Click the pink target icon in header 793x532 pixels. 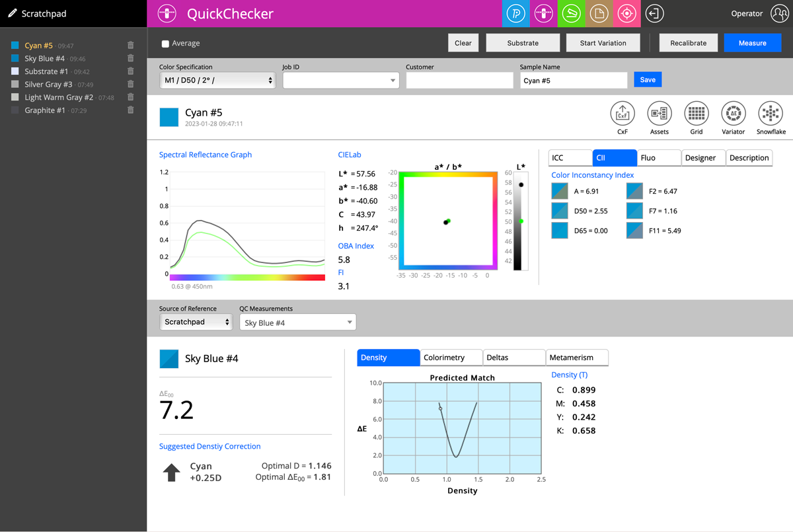click(x=626, y=14)
